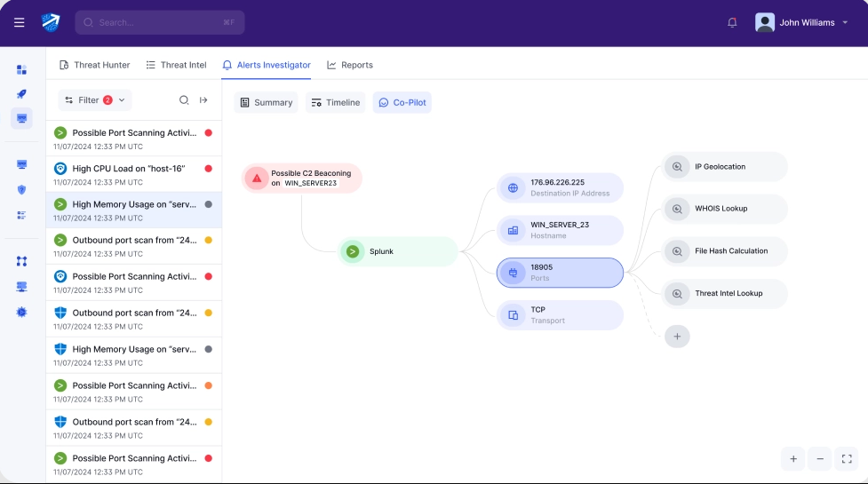Screen dimensions: 868x484
Task: Select the Splunk node
Action: (x=398, y=251)
